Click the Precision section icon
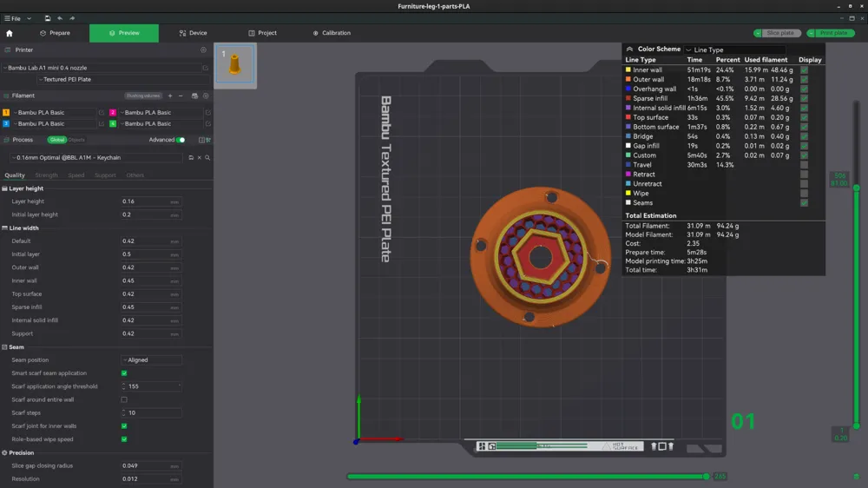868x488 pixels. (x=4, y=453)
